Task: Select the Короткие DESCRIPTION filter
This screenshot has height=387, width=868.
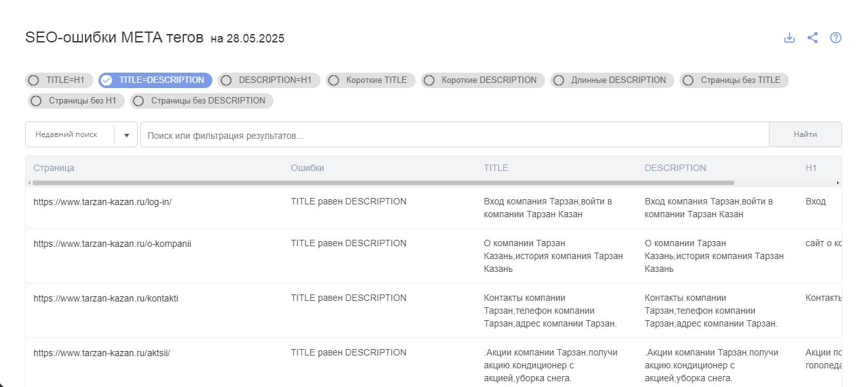Action: pyautogui.click(x=483, y=80)
